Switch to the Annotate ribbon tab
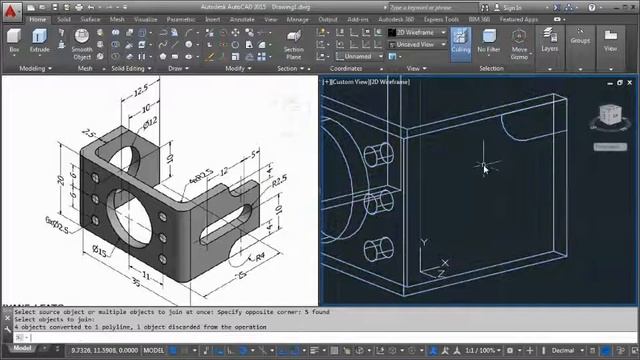Image resolution: width=640 pixels, height=360 pixels. (242, 19)
